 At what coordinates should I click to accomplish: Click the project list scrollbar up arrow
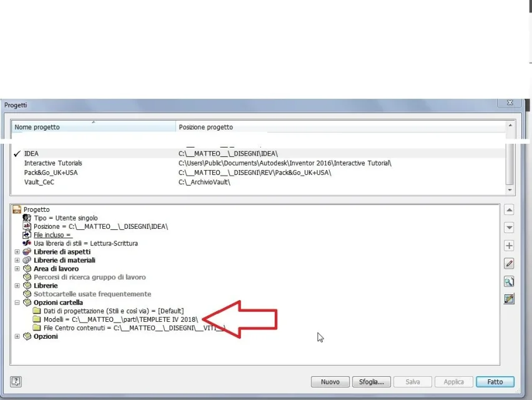[x=510, y=125]
